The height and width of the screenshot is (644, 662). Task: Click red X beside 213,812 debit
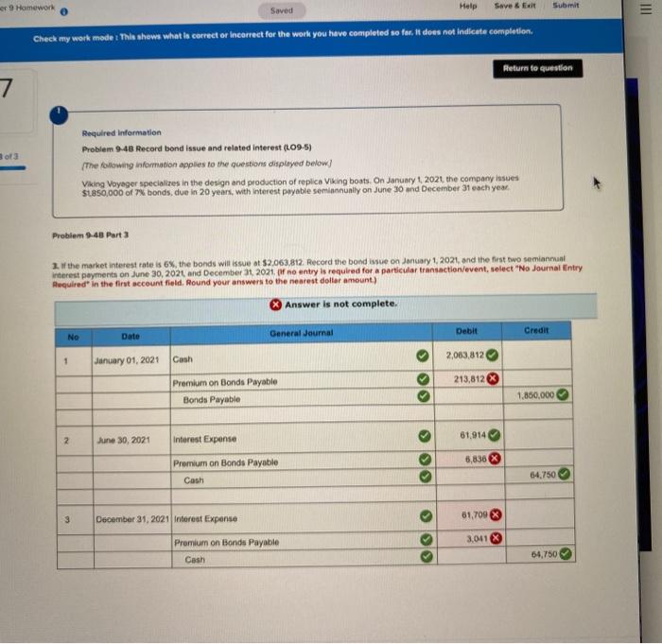493,378
